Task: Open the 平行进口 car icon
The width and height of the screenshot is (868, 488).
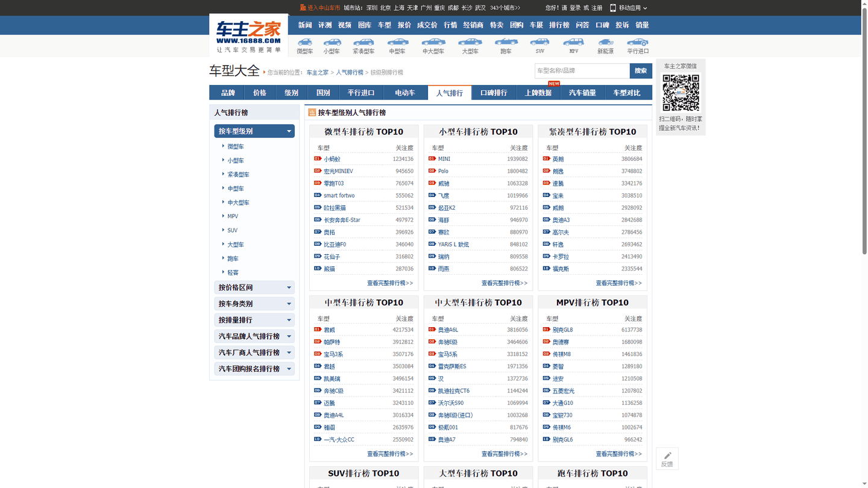Action: (638, 42)
